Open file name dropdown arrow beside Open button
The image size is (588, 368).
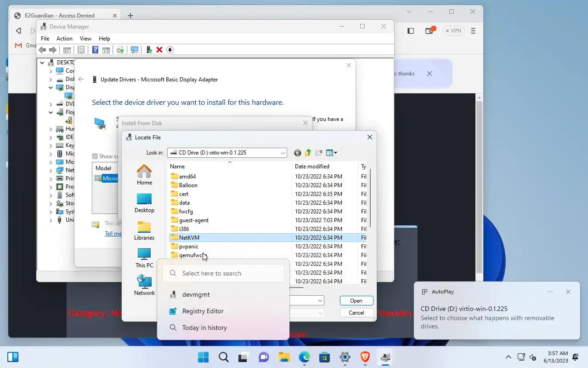point(320,301)
